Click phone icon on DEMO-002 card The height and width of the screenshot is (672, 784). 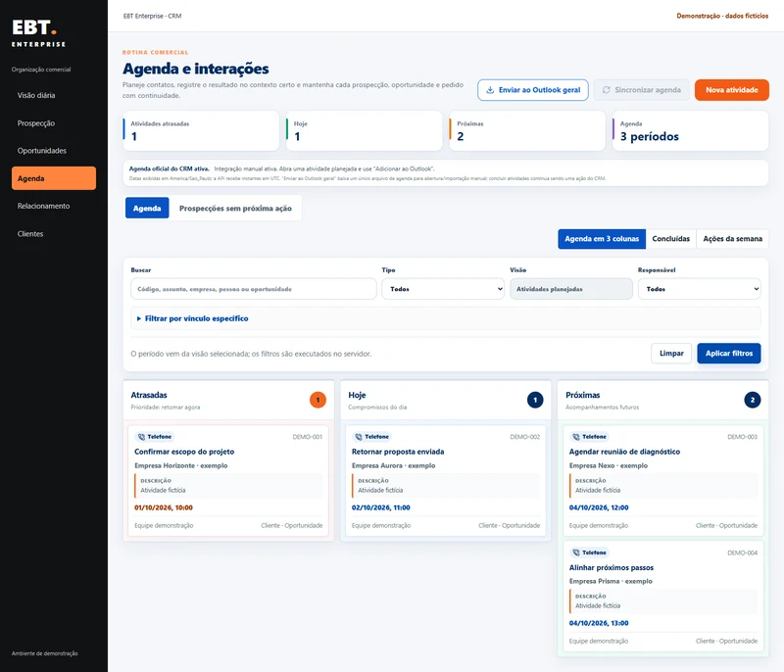(359, 437)
